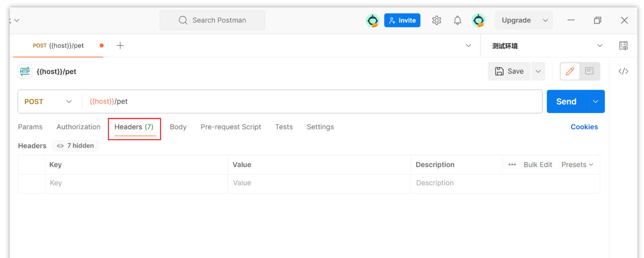Open Postman settings gear
This screenshot has height=258, width=644.
pyautogui.click(x=436, y=20)
